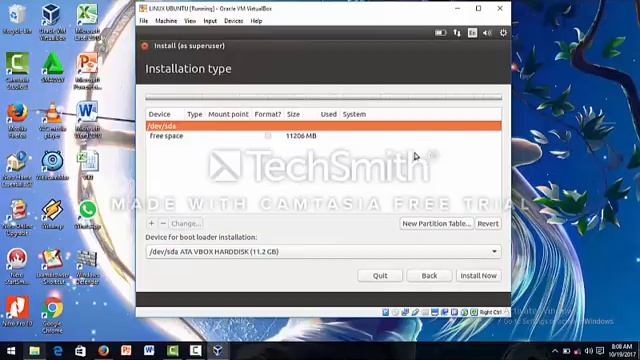Open the VirtualBox Input menu

210,21
